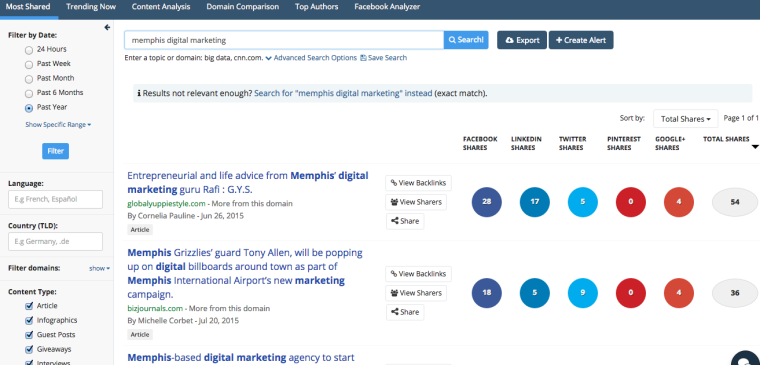Open the bizjournals.com domain link
760x365 pixels.
tap(155, 308)
